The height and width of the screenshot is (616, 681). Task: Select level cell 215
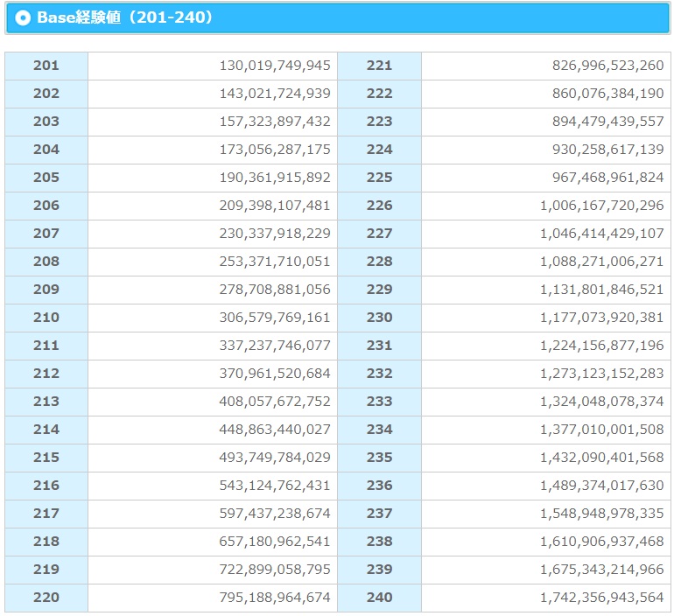[x=46, y=458]
